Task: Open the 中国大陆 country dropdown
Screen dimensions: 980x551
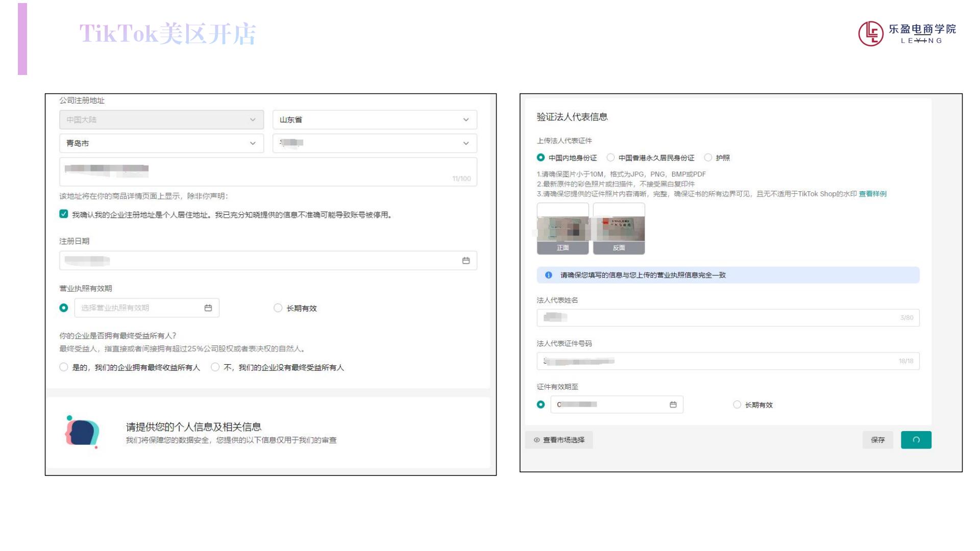Action: (161, 119)
